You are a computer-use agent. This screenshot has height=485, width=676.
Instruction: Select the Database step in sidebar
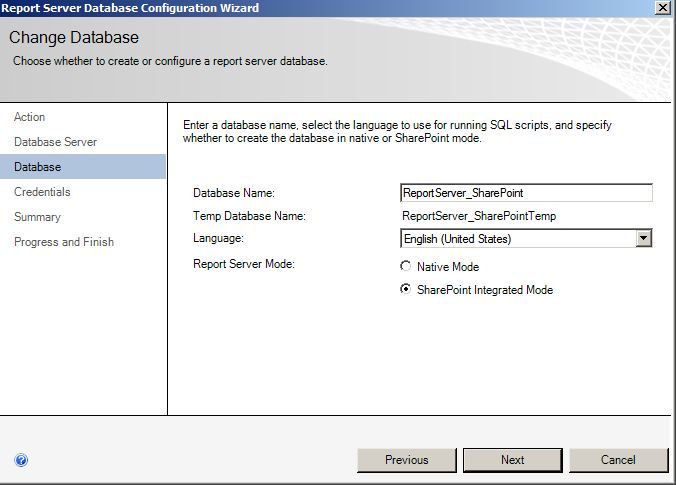coord(83,166)
